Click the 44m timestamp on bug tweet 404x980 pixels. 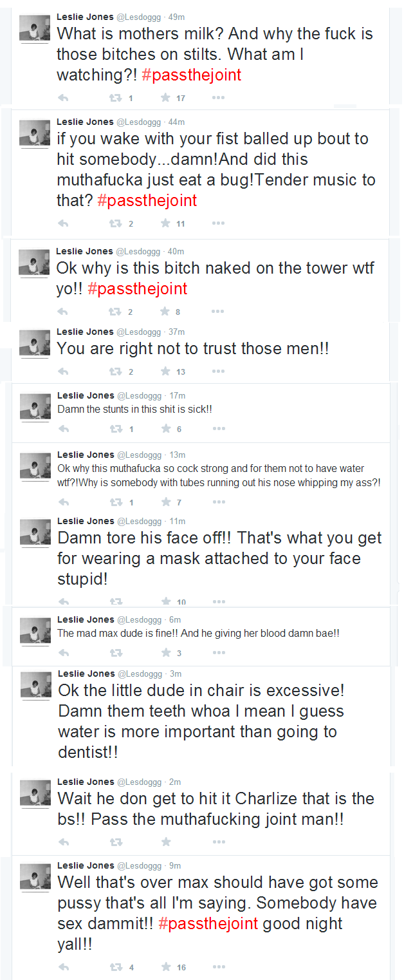point(176,122)
